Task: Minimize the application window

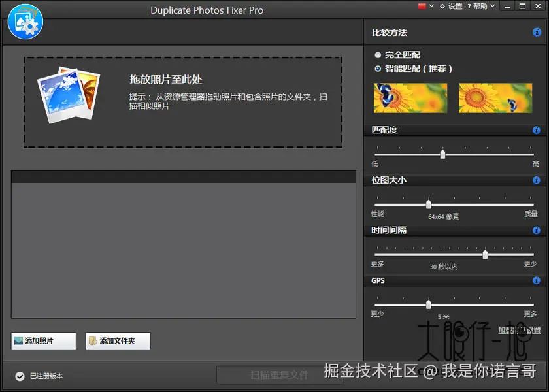Action: 507,7
